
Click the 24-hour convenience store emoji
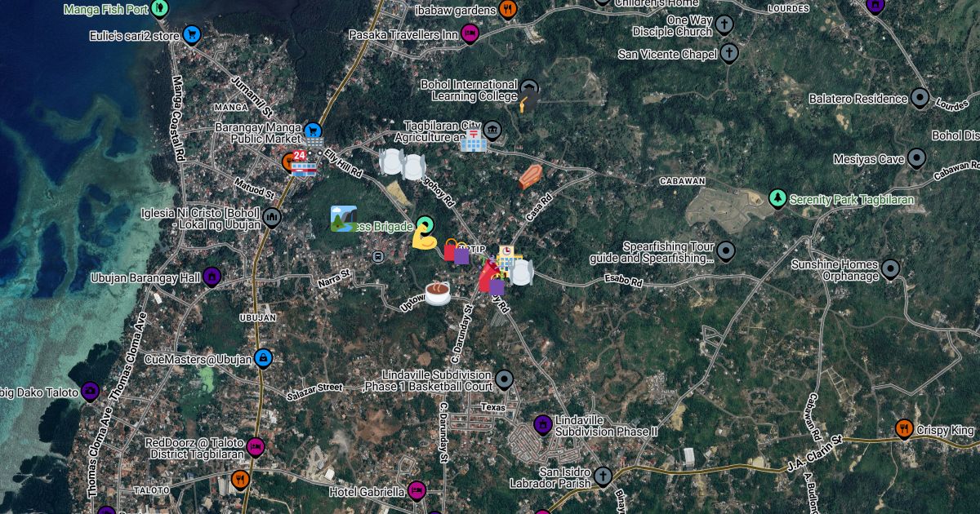[302, 162]
